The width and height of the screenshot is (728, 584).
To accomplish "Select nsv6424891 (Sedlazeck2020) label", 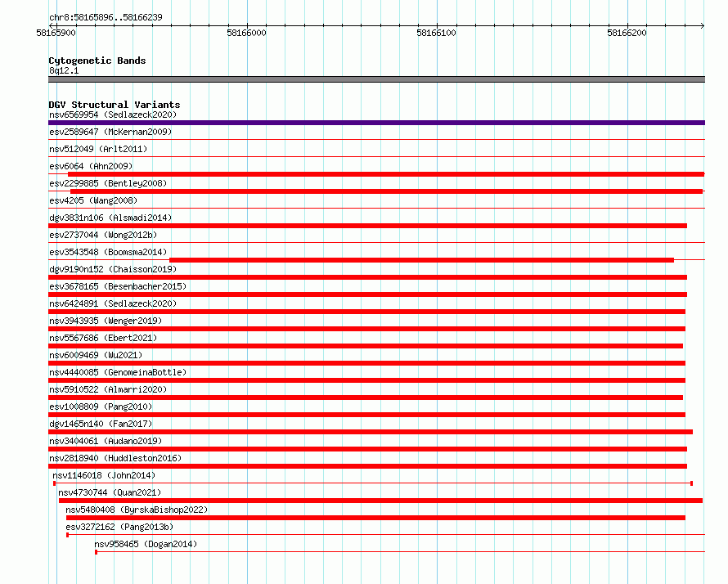I will (113, 303).
